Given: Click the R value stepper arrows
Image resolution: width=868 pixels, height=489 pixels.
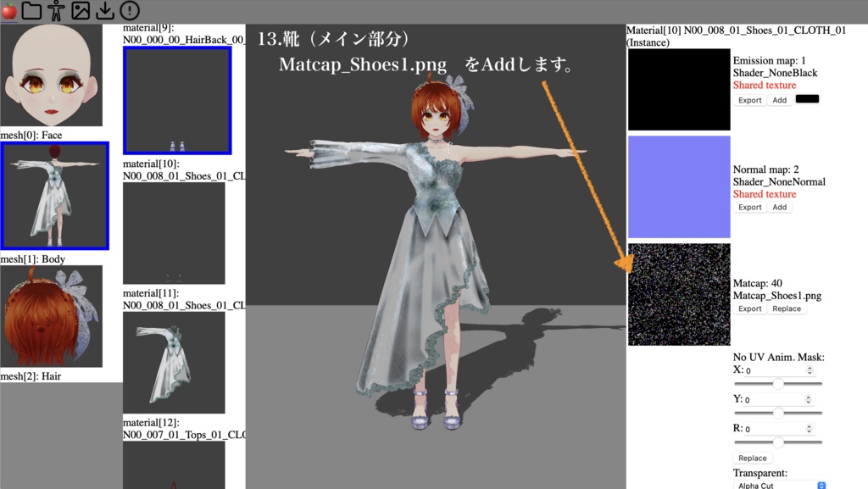Looking at the screenshot, I should click(x=809, y=429).
